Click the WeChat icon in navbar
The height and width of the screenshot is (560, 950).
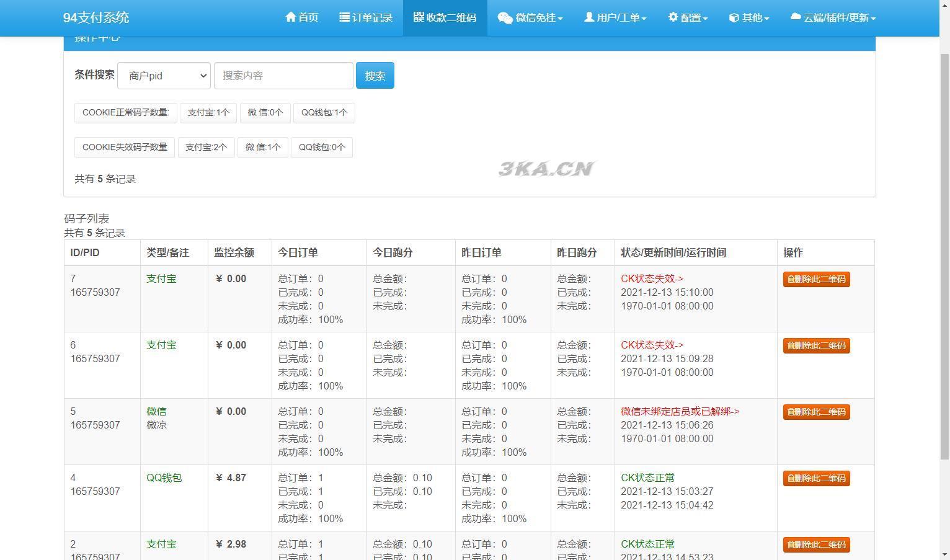[x=505, y=18]
